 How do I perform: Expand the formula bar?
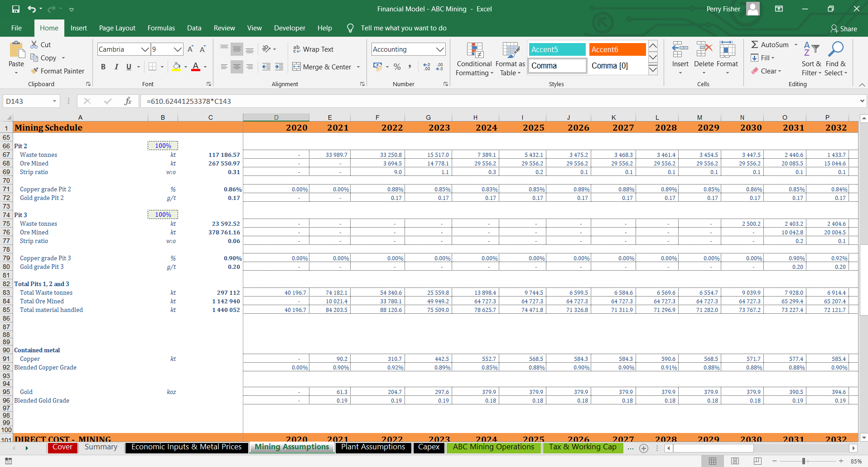click(862, 101)
